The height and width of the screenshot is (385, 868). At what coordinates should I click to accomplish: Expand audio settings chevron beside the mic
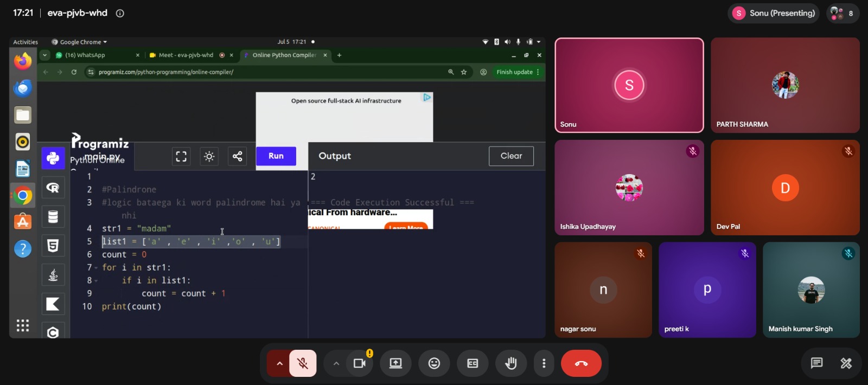coord(279,363)
